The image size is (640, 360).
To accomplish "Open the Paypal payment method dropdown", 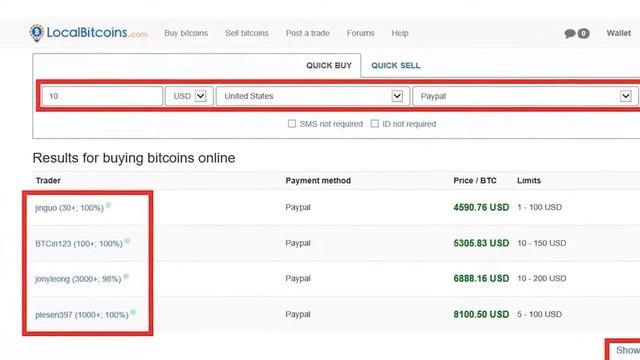I will [x=525, y=96].
